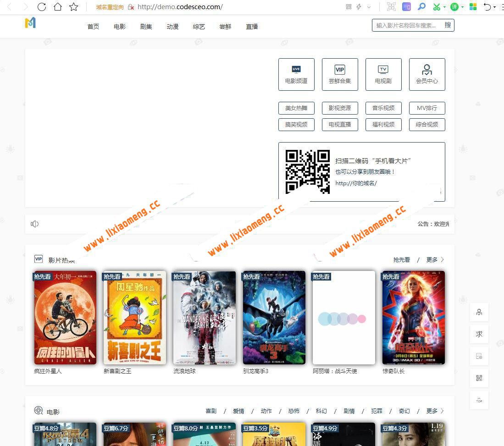
Task: Open 电影频道 LIVE tile
Action: (x=296, y=75)
